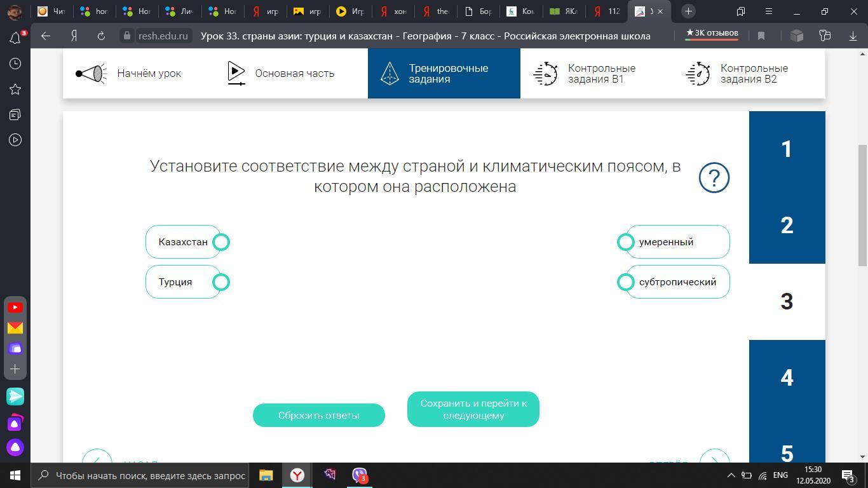The height and width of the screenshot is (488, 868).
Task: Switch to the browser tab labeled '112'
Action: click(606, 11)
